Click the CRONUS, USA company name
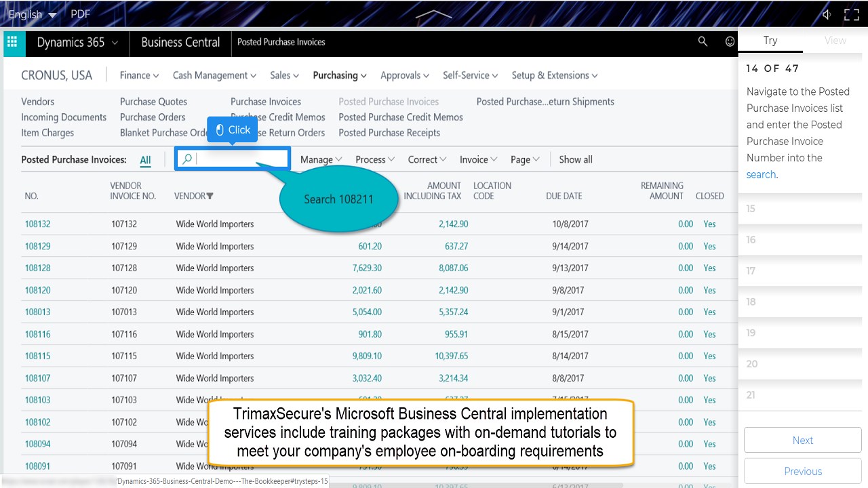 pos(57,75)
